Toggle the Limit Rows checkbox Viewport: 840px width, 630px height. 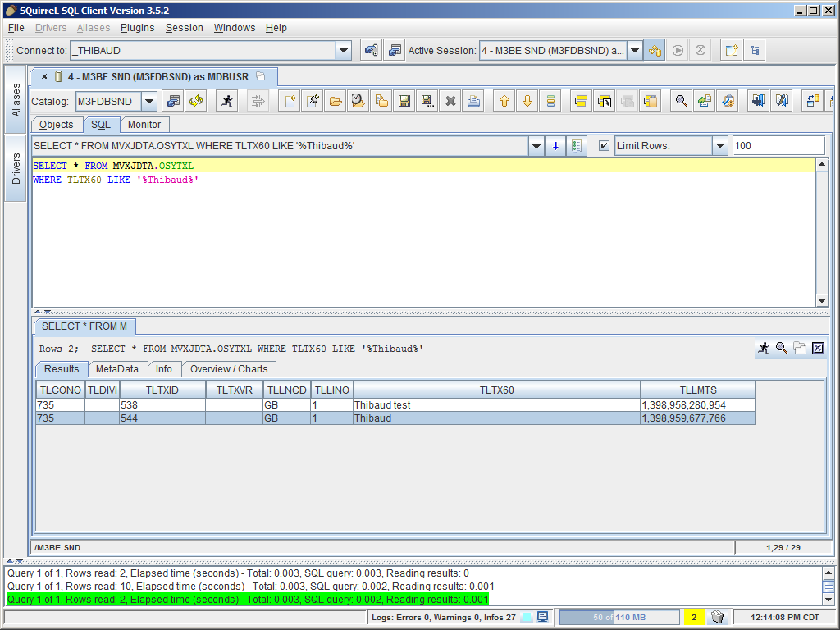point(604,146)
